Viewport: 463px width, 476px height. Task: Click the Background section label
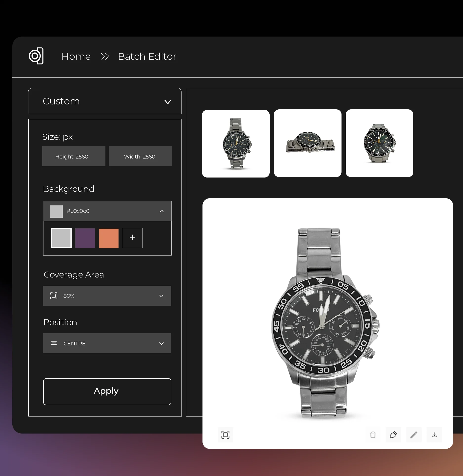[69, 189]
